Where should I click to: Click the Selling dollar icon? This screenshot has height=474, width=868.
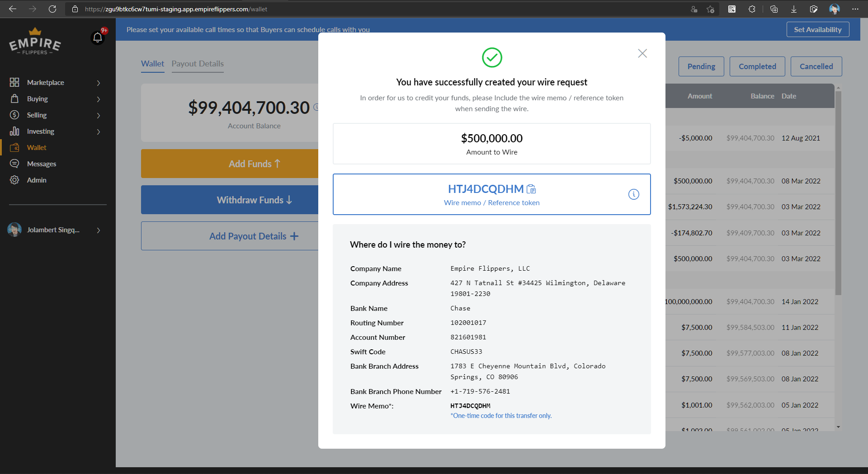click(14, 115)
